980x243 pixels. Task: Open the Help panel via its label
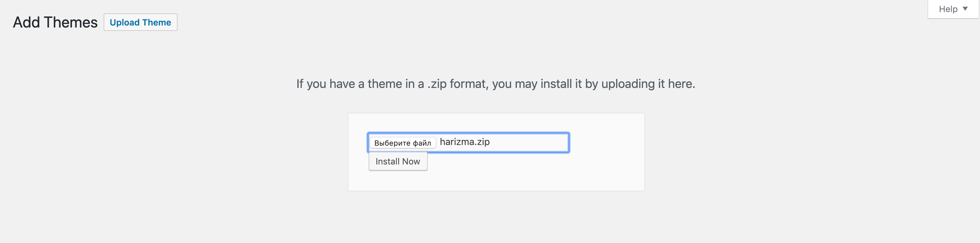(948, 9)
